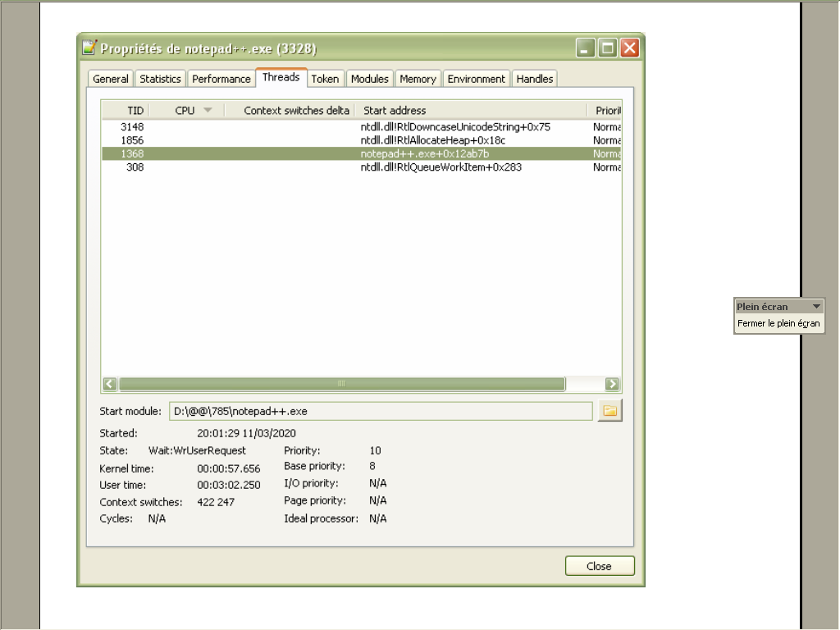Sort by TID column header
Image resolution: width=840 pixels, height=630 pixels.
coord(126,111)
